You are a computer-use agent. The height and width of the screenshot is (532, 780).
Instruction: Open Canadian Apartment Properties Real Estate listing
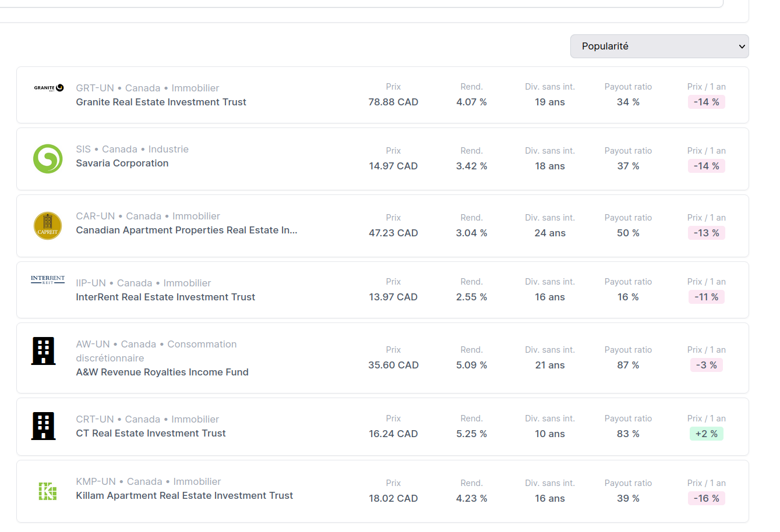coord(186,230)
